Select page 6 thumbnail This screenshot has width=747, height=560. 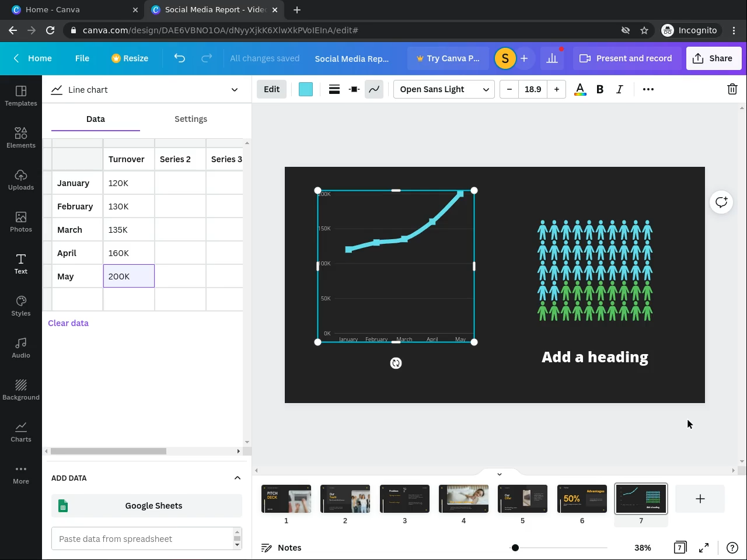click(582, 499)
